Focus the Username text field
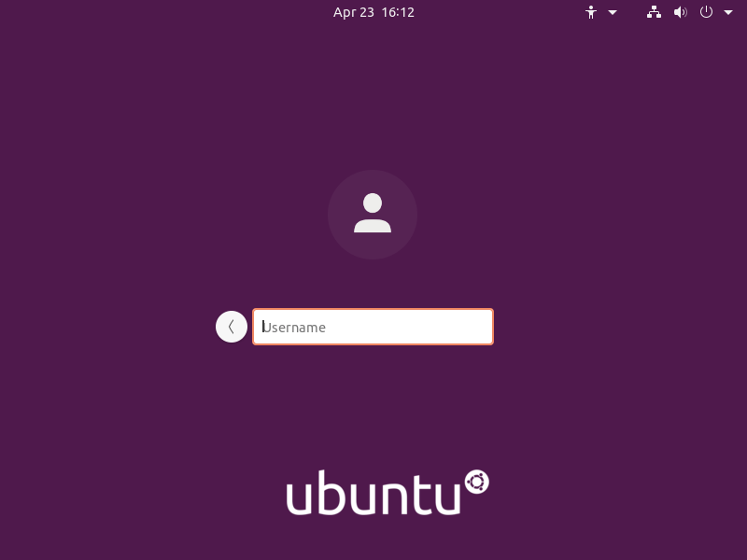 point(373,327)
